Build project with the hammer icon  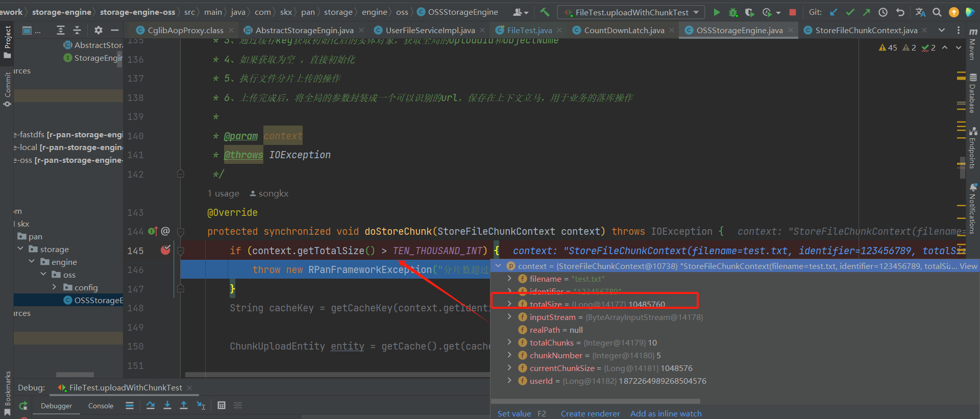pyautogui.click(x=545, y=12)
